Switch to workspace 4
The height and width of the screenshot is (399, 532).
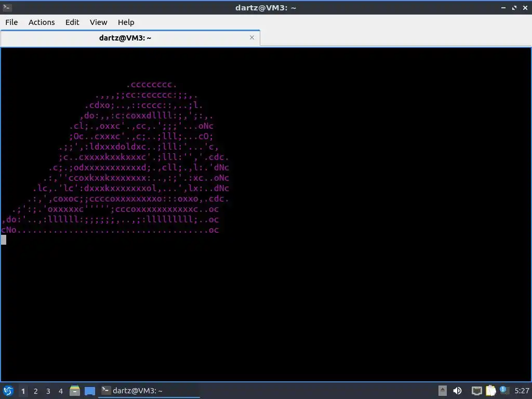click(61, 391)
